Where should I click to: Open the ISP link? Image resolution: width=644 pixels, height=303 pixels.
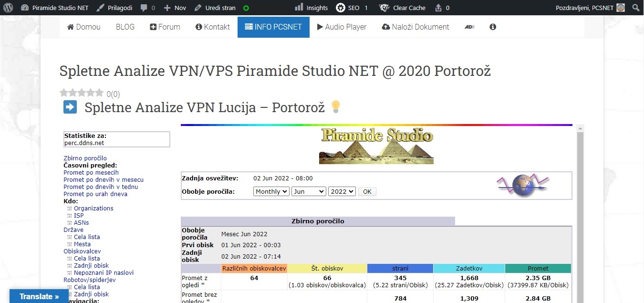click(79, 216)
